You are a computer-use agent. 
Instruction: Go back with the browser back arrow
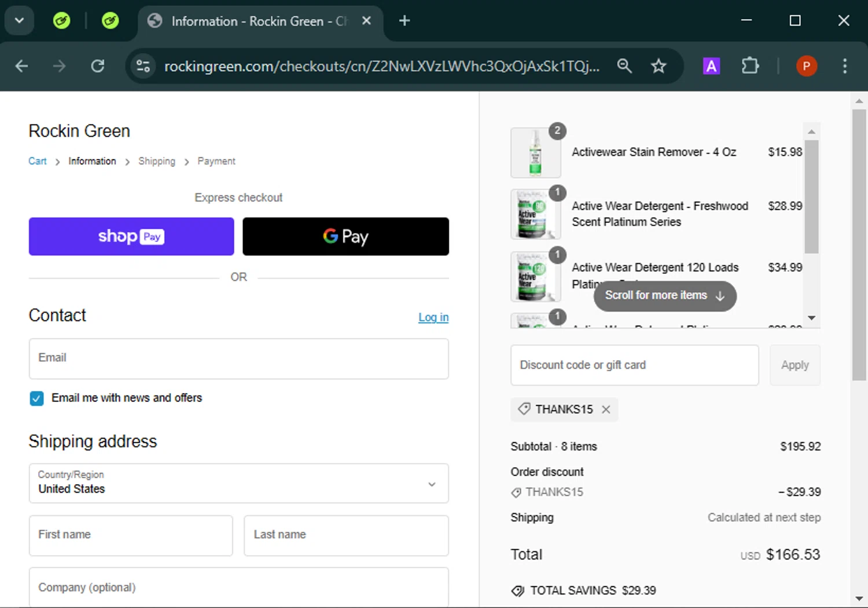pos(21,66)
